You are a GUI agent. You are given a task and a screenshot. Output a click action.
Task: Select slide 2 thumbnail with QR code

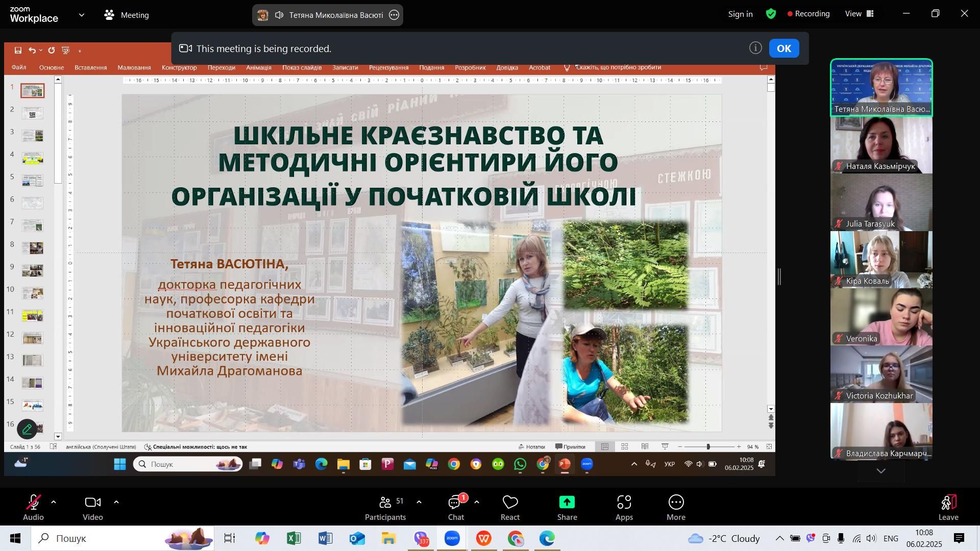(33, 113)
